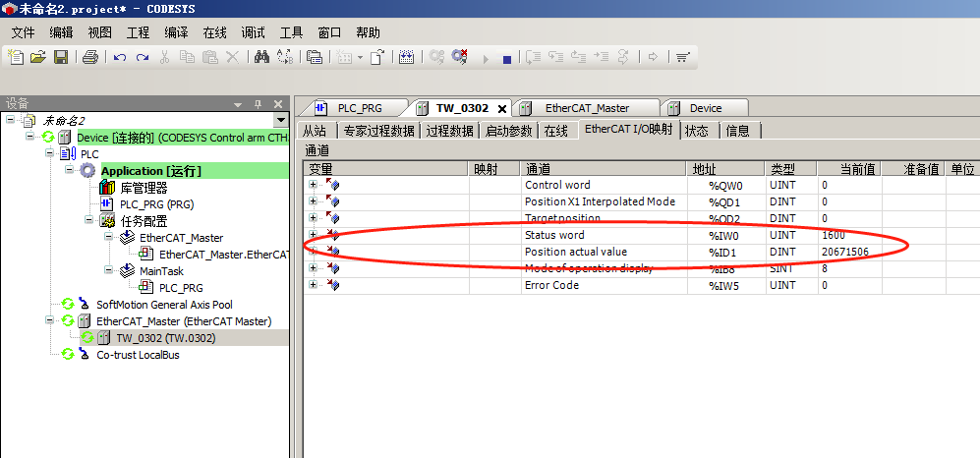Start the application with the play icon
Image resolution: width=980 pixels, height=458 pixels.
tap(485, 59)
